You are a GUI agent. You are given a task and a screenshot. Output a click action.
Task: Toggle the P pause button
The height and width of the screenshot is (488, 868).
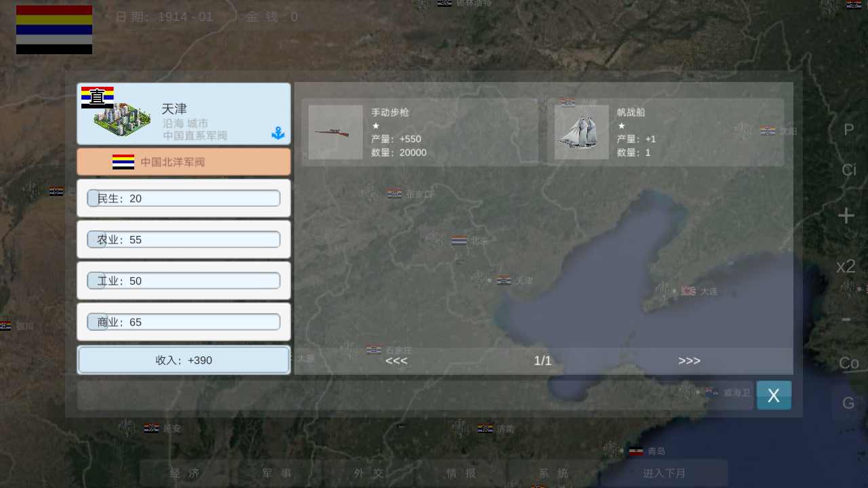tap(848, 130)
